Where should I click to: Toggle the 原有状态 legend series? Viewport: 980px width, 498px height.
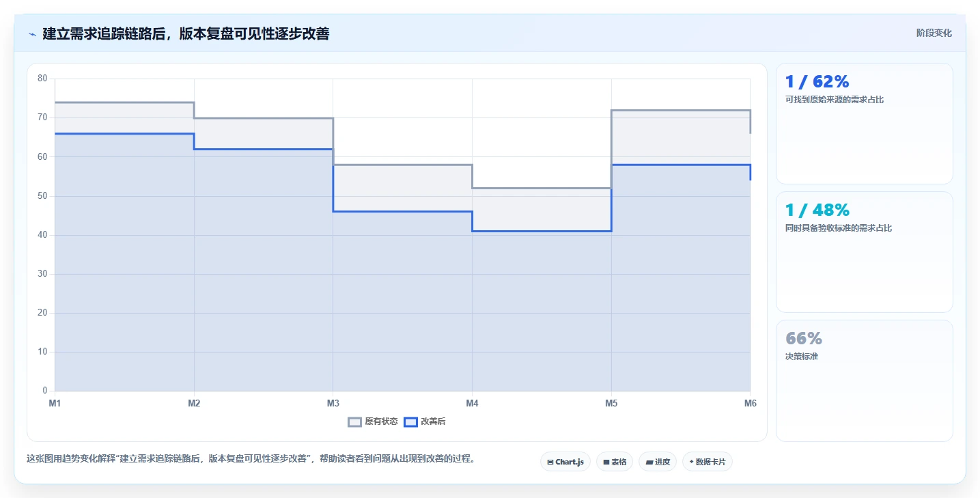(x=373, y=421)
